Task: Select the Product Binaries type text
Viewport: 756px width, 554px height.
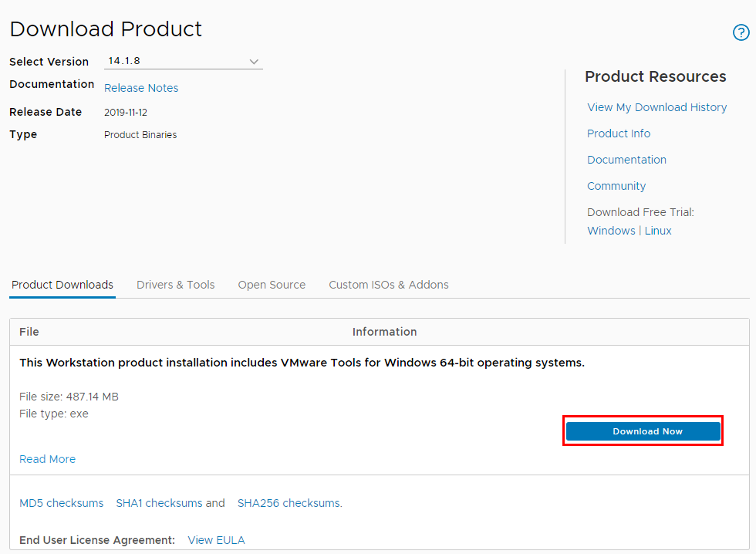Action: (x=140, y=134)
